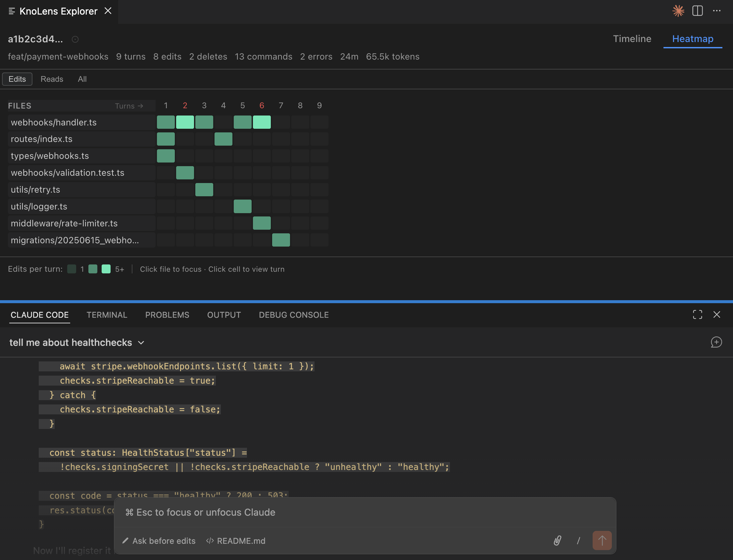
Task: Open the ellipsis more-actions menu top right
Action: 717,11
